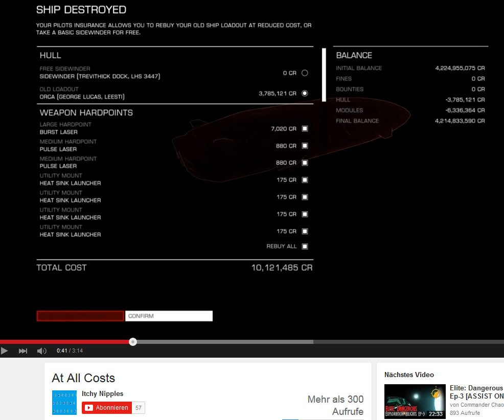Select the Free Sidewinder radio button

305,73
